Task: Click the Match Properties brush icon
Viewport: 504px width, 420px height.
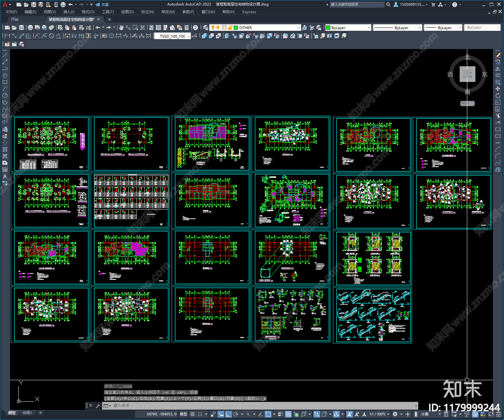Action: [89, 28]
